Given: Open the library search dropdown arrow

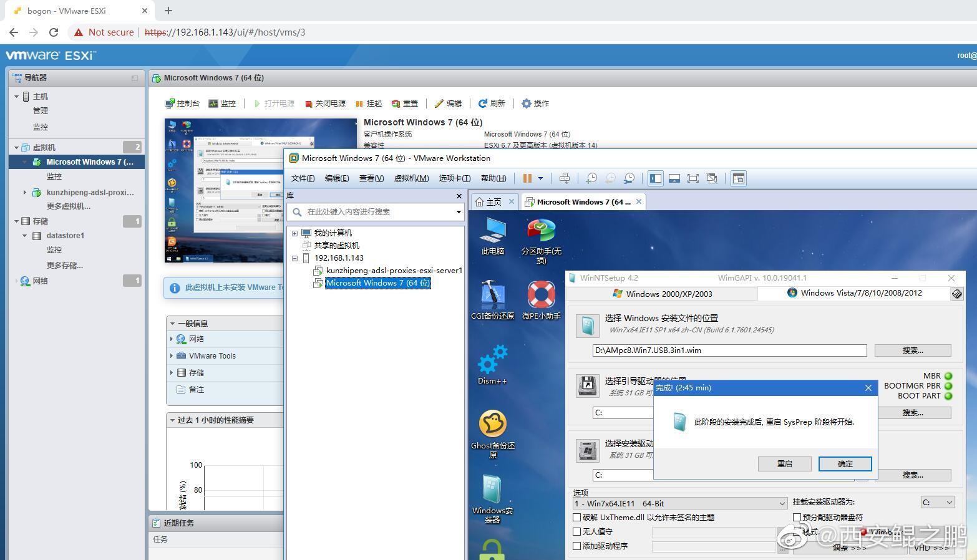Looking at the screenshot, I should [459, 212].
